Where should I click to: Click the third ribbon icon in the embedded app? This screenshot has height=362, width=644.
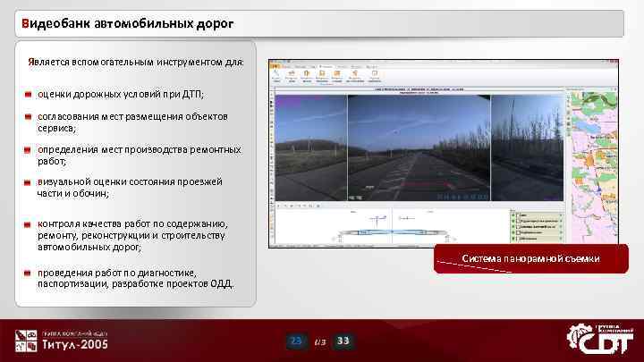pyautogui.click(x=307, y=75)
